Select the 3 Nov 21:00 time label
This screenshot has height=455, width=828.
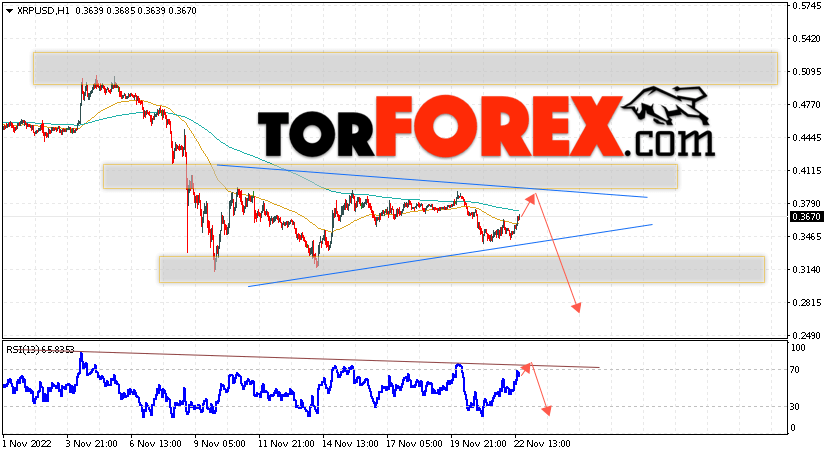click(x=91, y=444)
